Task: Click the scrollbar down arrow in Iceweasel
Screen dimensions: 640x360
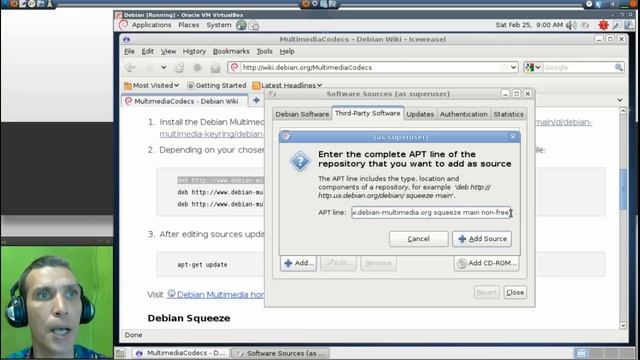Action: (623, 326)
